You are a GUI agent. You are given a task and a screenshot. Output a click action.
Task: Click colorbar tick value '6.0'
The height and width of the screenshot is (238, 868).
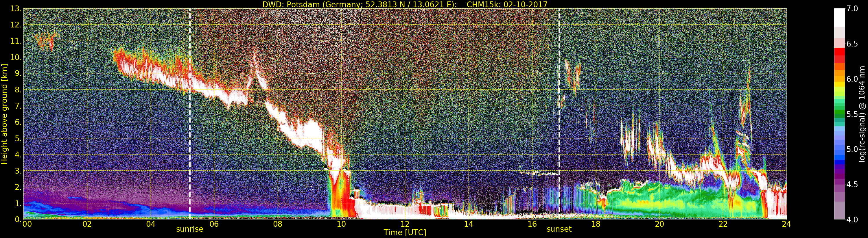pyautogui.click(x=852, y=79)
